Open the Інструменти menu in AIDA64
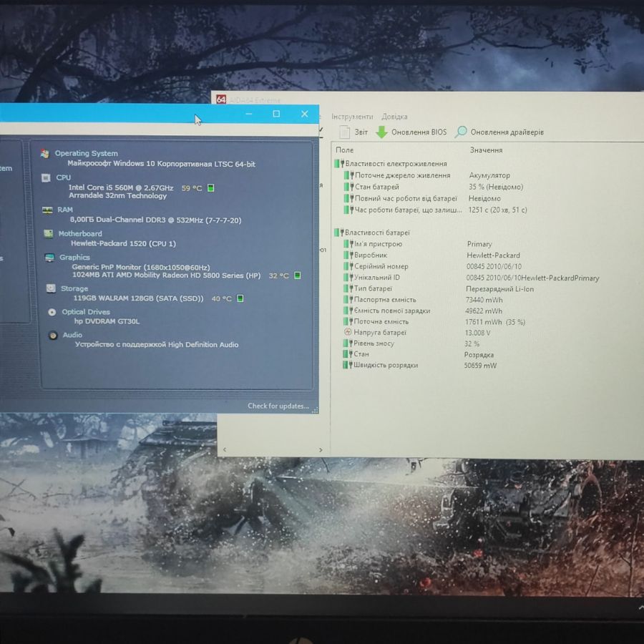Viewport: 644px width, 644px height. (352, 117)
